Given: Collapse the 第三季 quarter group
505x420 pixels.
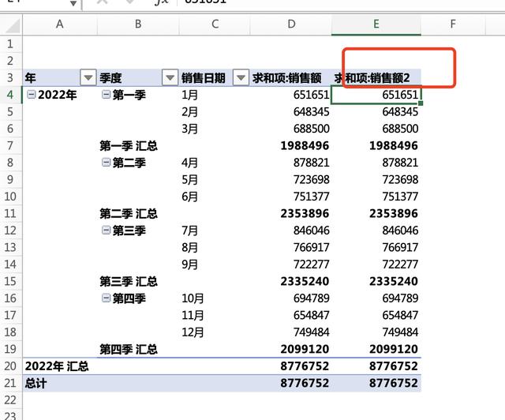Looking at the screenshot, I should click(107, 231).
